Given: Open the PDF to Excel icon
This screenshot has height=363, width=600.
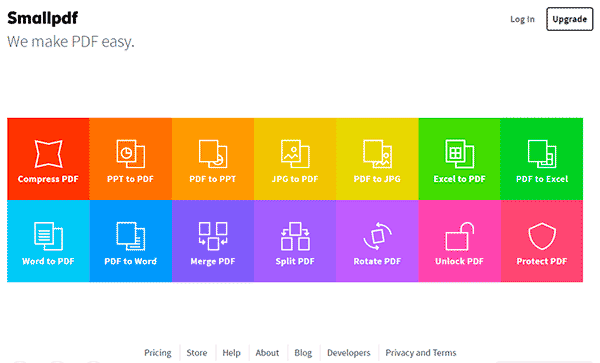Looking at the screenshot, I should 542,154.
